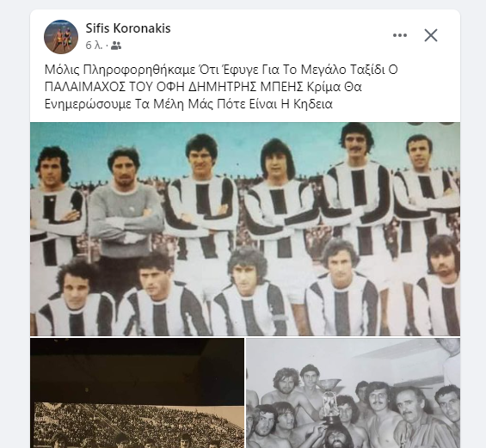
Task: Open the three-dots post options menu
Action: click(x=400, y=35)
